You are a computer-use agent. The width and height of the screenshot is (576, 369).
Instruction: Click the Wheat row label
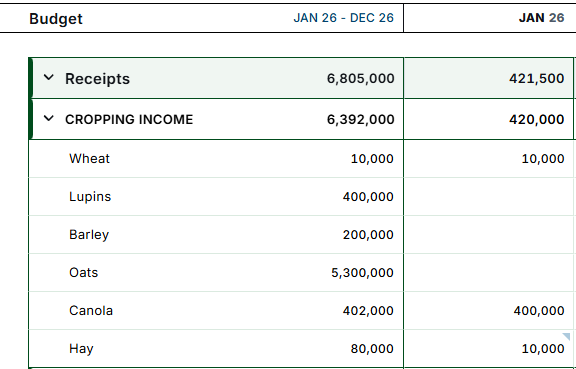(89, 158)
